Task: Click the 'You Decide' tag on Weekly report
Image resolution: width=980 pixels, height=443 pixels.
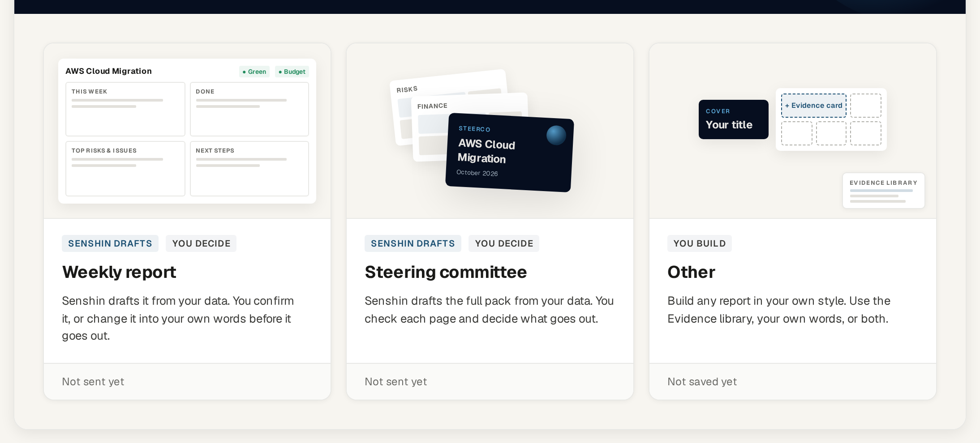Action: tap(201, 243)
